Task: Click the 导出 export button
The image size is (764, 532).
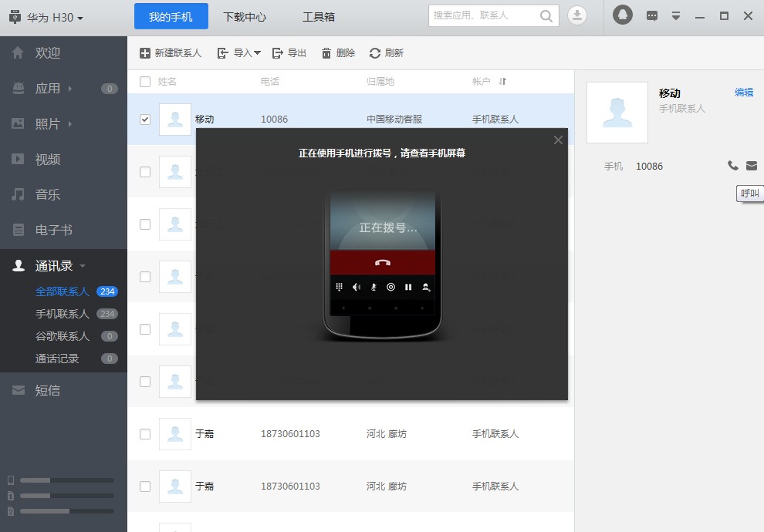Action: (x=289, y=53)
